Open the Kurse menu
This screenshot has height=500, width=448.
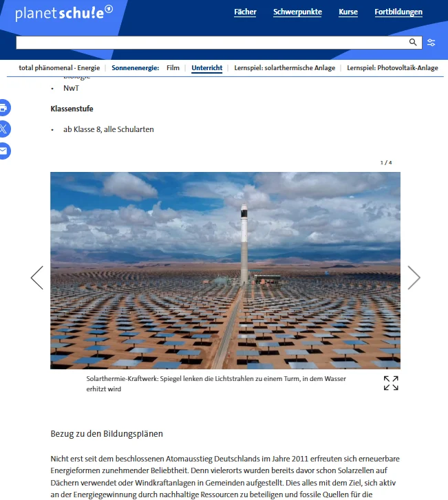(348, 12)
